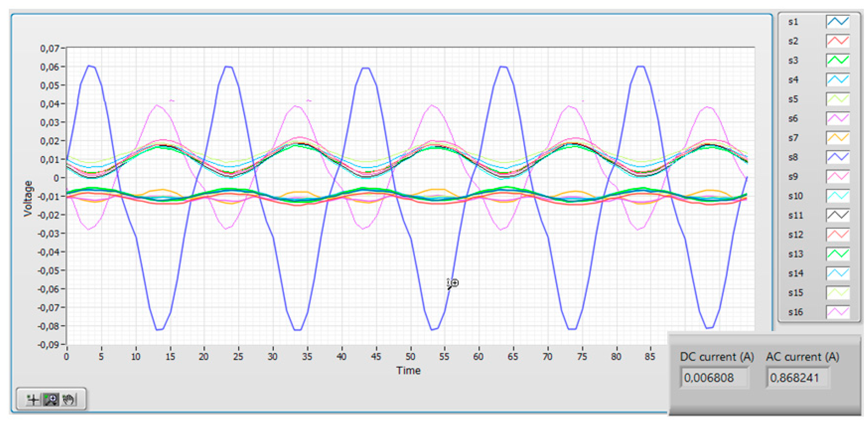Click the Time x-axis label
This screenshot has height=425, width=868.
tap(408, 371)
